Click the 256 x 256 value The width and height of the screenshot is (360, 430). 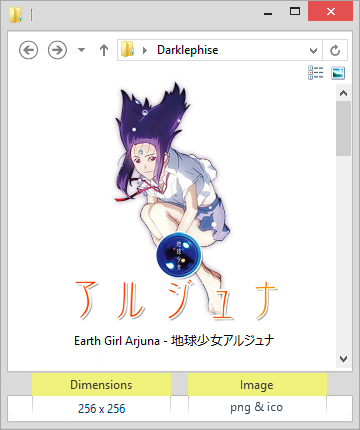coord(101,408)
